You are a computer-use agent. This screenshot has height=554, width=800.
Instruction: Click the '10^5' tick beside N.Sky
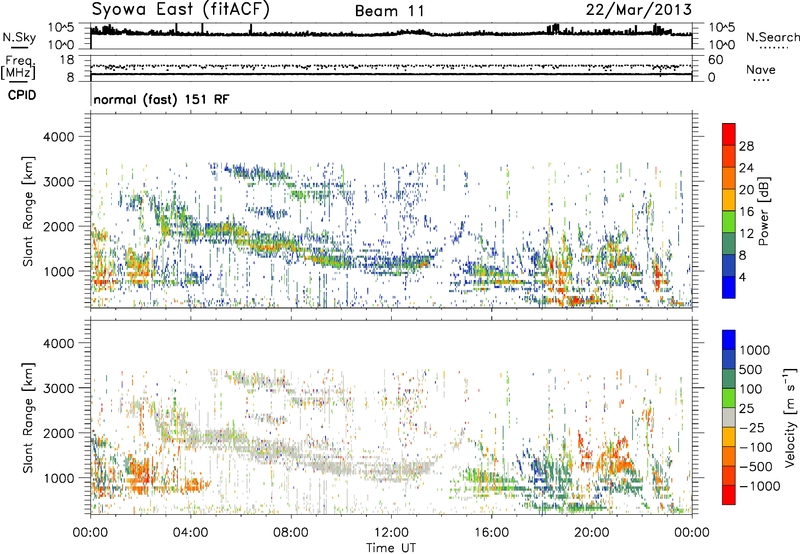[61, 27]
